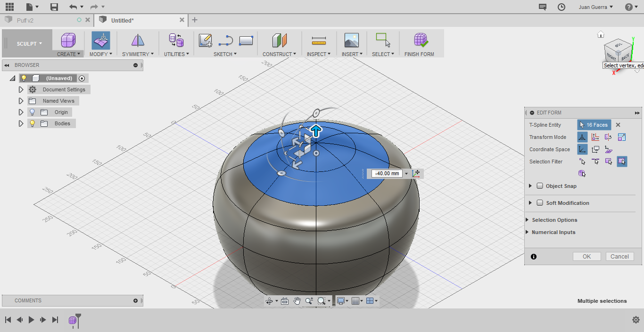Toggle Origin folder visibility lightbulb
This screenshot has height=332, width=644.
[x=32, y=112]
